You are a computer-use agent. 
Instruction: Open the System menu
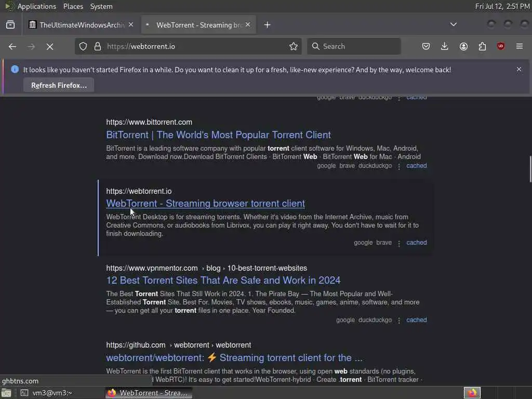click(x=101, y=6)
